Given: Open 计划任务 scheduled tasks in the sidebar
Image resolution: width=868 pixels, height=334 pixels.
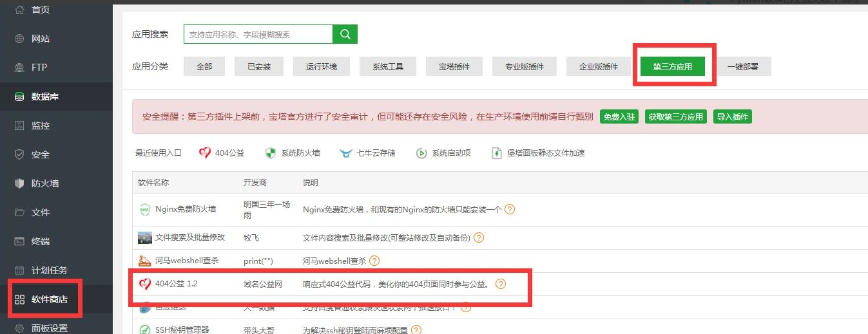Looking at the screenshot, I should pyautogui.click(x=50, y=270).
